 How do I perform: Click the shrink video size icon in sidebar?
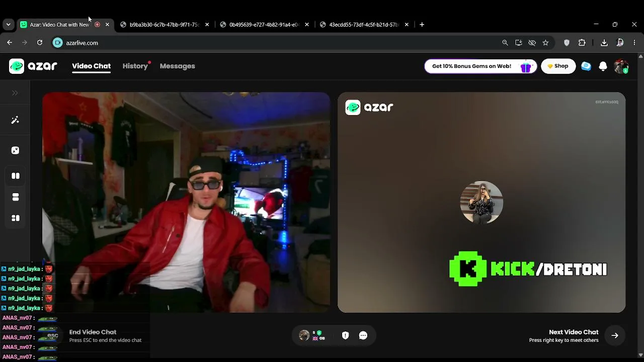pyautogui.click(x=15, y=150)
